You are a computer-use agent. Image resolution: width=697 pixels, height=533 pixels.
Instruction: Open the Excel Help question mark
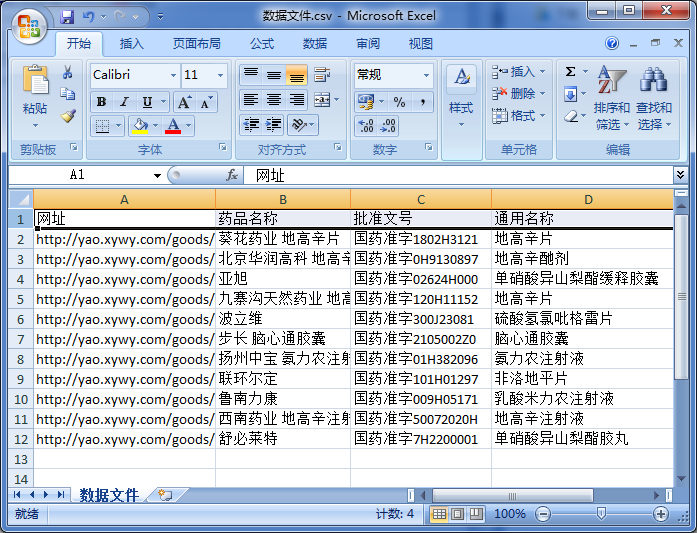pyautogui.click(x=612, y=43)
